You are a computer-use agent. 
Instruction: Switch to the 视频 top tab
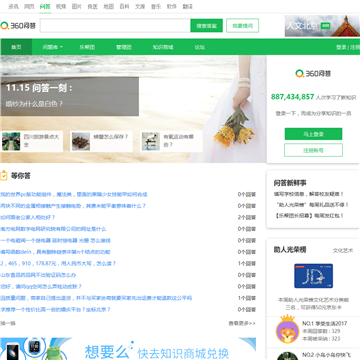pos(61,6)
